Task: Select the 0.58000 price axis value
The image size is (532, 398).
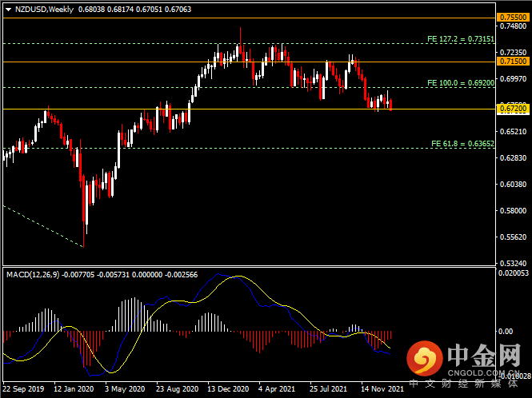Action: [x=514, y=211]
